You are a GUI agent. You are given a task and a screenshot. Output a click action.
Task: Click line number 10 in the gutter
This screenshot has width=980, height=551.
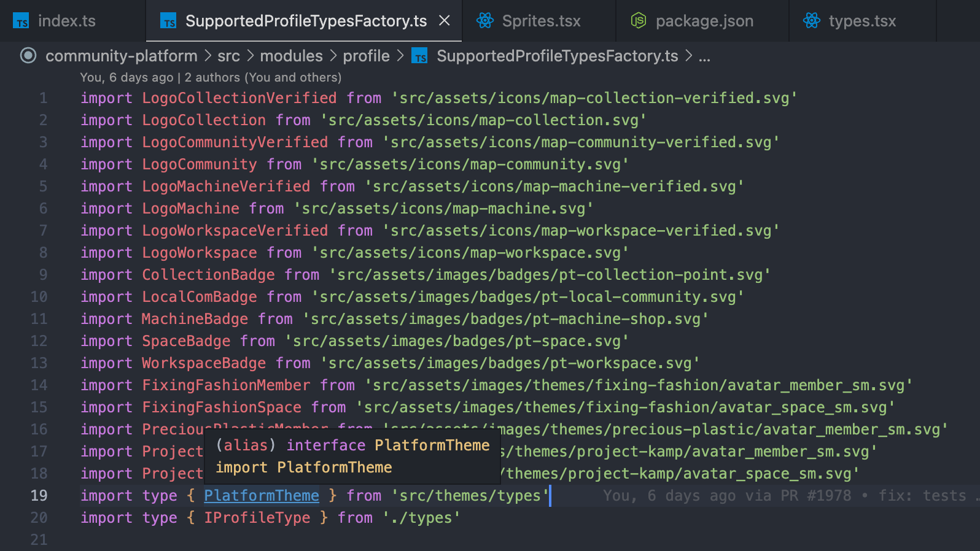click(x=39, y=296)
